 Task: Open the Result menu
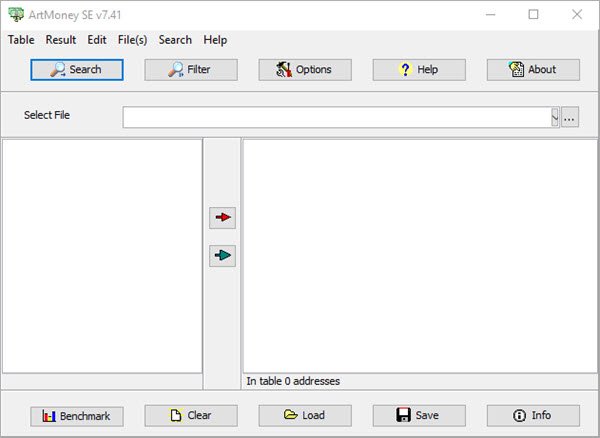(61, 40)
